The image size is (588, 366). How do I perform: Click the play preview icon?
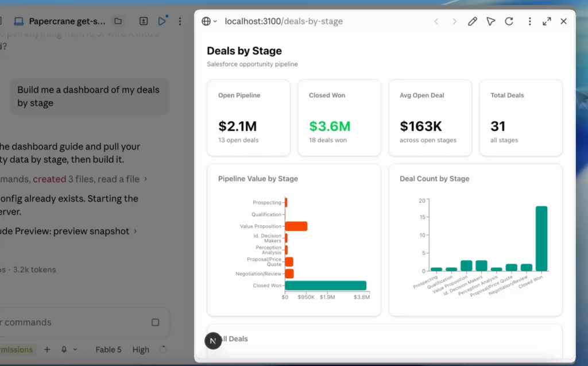point(162,21)
